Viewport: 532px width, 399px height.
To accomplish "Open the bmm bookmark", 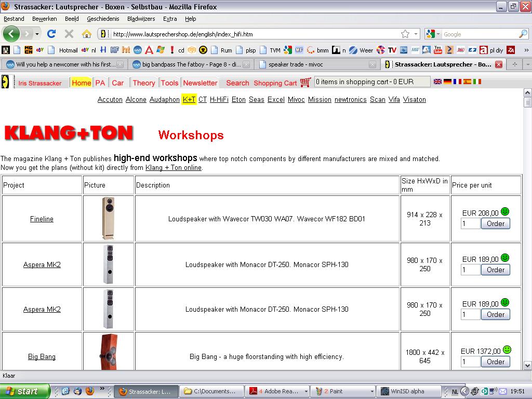I will coord(318,50).
